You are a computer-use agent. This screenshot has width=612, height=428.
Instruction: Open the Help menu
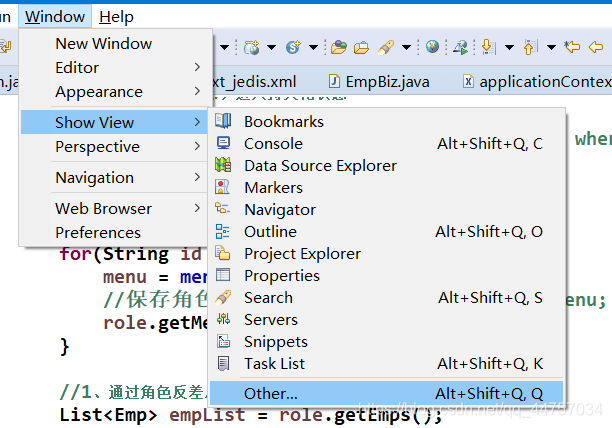click(x=116, y=17)
